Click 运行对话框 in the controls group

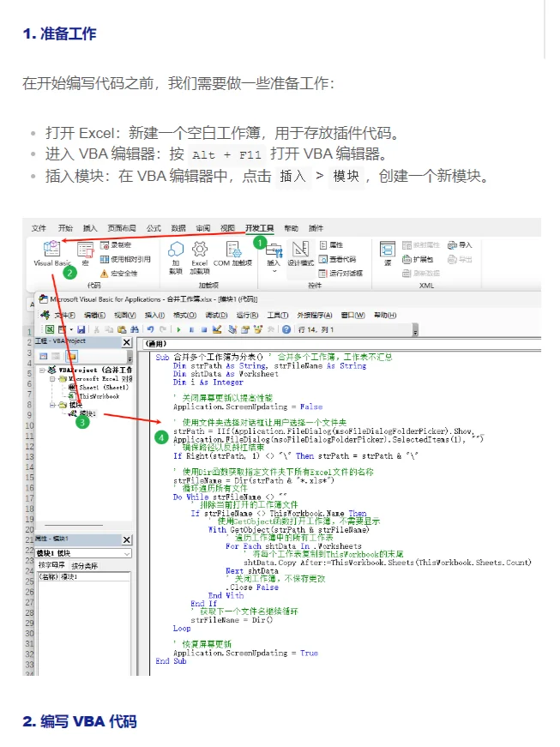[x=340, y=274]
